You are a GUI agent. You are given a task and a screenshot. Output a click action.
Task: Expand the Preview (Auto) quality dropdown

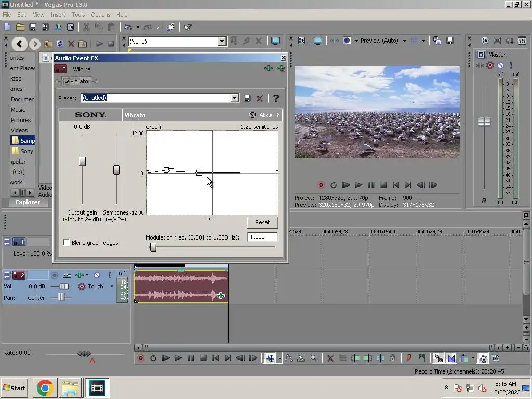(404, 41)
